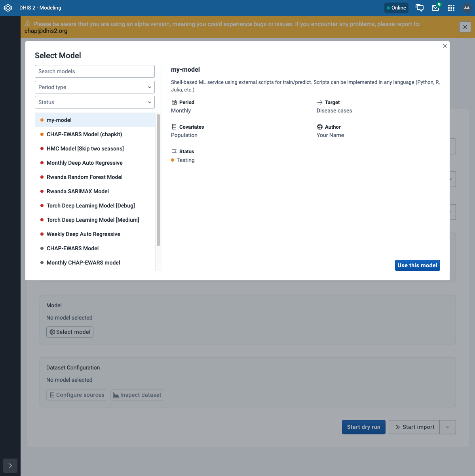Click the Period calendar icon

click(x=174, y=103)
